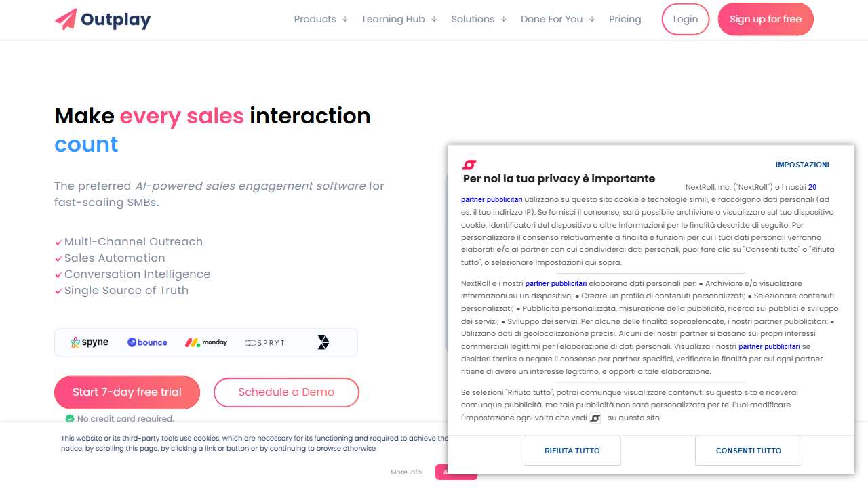This screenshot has height=488, width=868.
Task: Expand the Products dropdown menu
Action: tap(321, 19)
